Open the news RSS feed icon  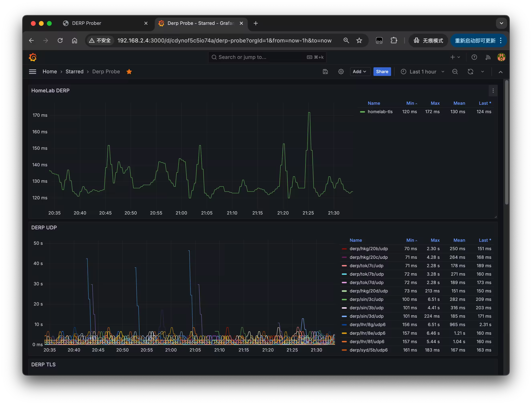click(x=488, y=57)
